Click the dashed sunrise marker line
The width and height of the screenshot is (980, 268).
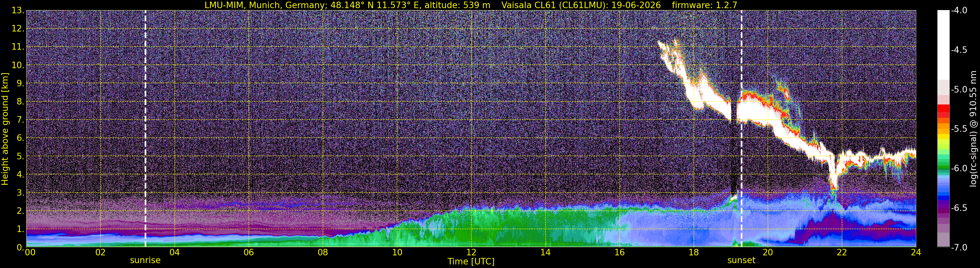tap(145, 129)
